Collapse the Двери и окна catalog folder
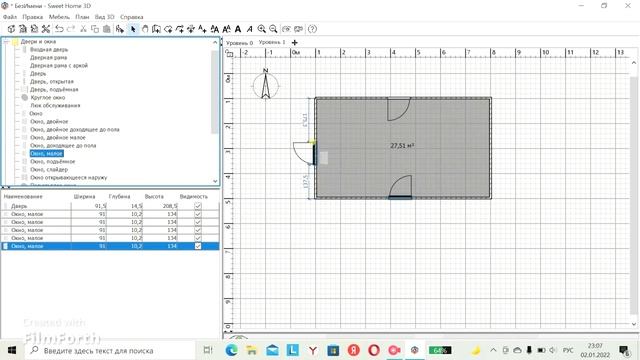The image size is (640, 360). tap(6, 42)
